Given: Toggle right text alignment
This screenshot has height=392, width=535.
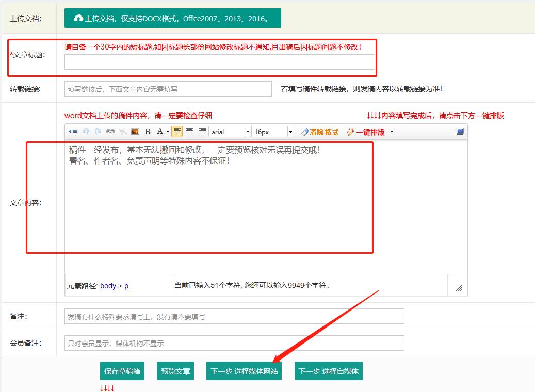Looking at the screenshot, I should point(202,132).
